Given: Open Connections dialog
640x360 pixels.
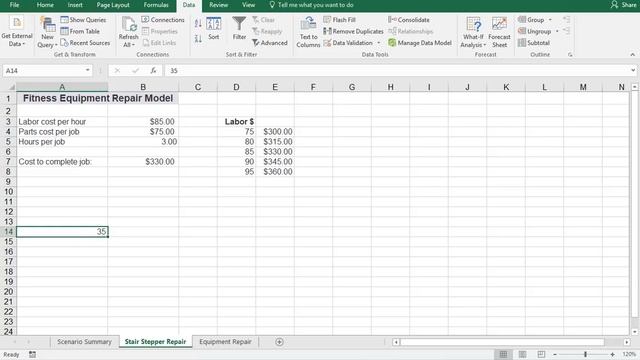Looking at the screenshot, I should tap(163, 20).
